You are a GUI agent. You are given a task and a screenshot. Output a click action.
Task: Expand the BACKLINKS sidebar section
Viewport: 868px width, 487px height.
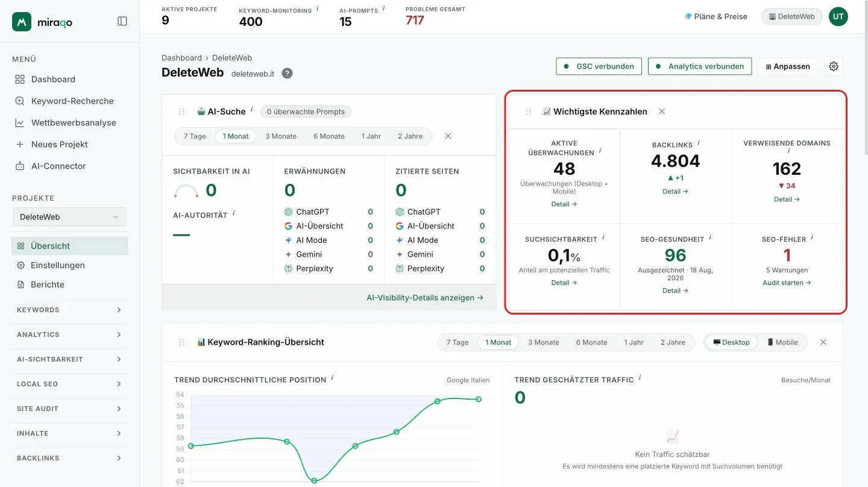(x=69, y=458)
